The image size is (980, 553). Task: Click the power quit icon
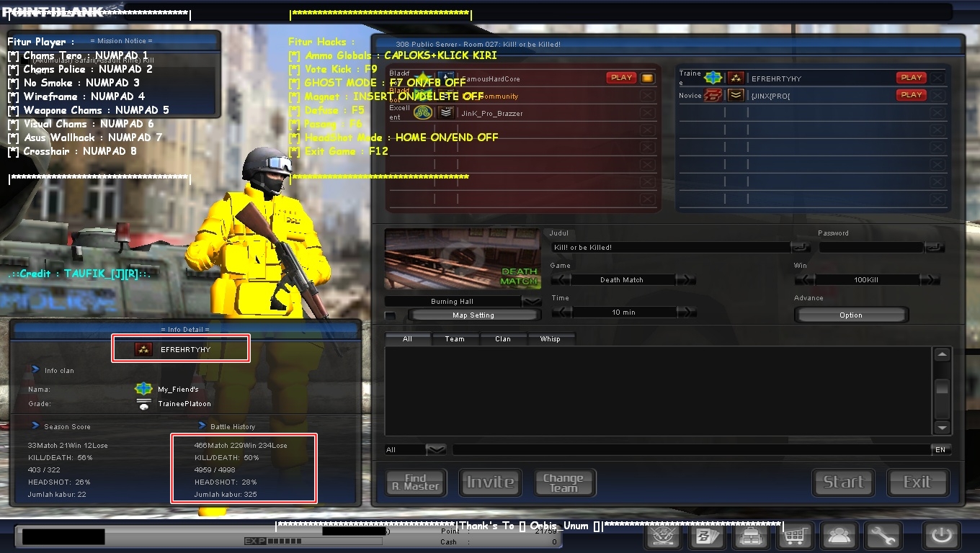coord(941,536)
